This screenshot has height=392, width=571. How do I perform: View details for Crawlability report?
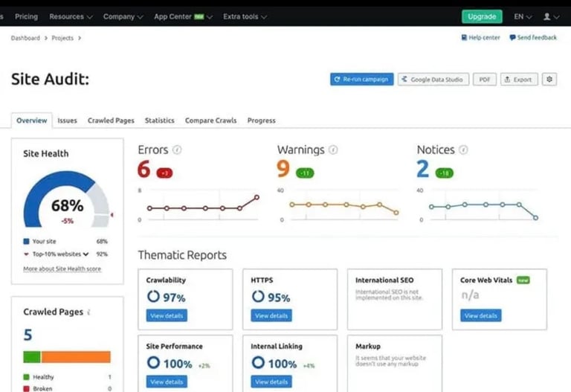(x=167, y=315)
